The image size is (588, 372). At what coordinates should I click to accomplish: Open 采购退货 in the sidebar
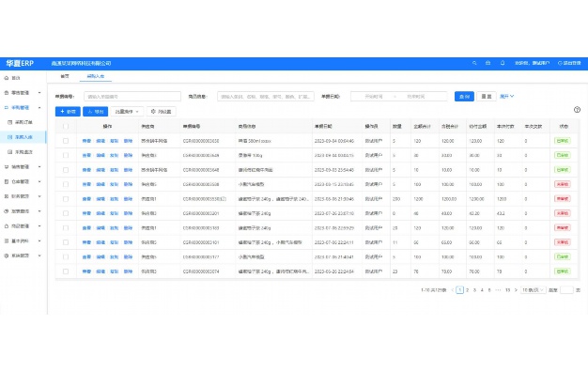click(23, 152)
